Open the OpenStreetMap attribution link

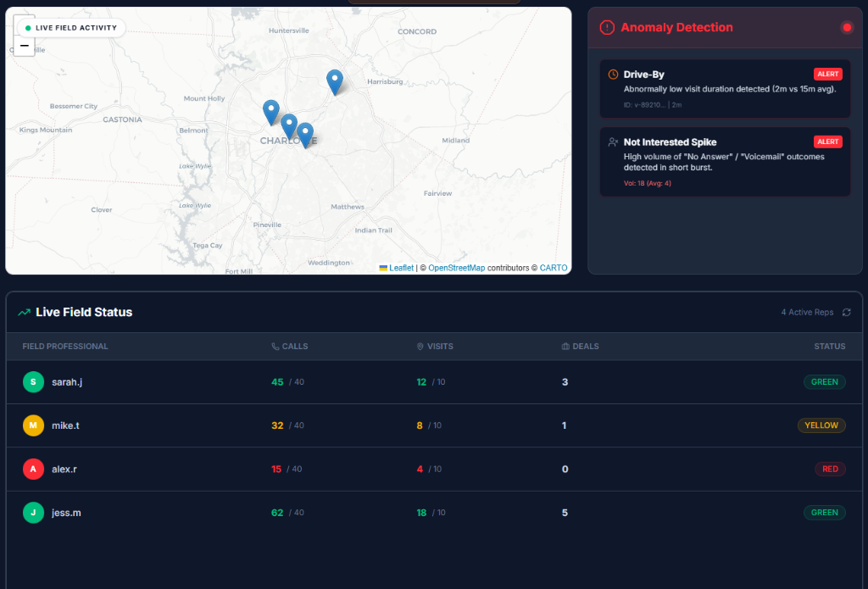[458, 267]
